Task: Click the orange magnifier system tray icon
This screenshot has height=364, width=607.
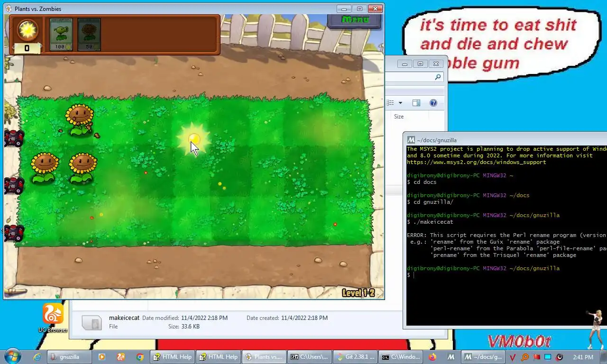Action: [x=525, y=357]
